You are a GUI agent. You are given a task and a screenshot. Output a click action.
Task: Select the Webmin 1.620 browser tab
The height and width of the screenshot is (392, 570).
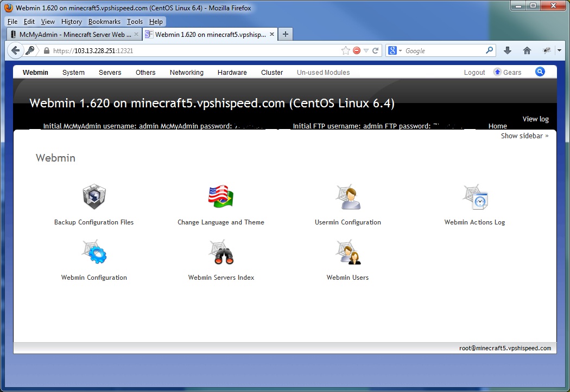[210, 34]
